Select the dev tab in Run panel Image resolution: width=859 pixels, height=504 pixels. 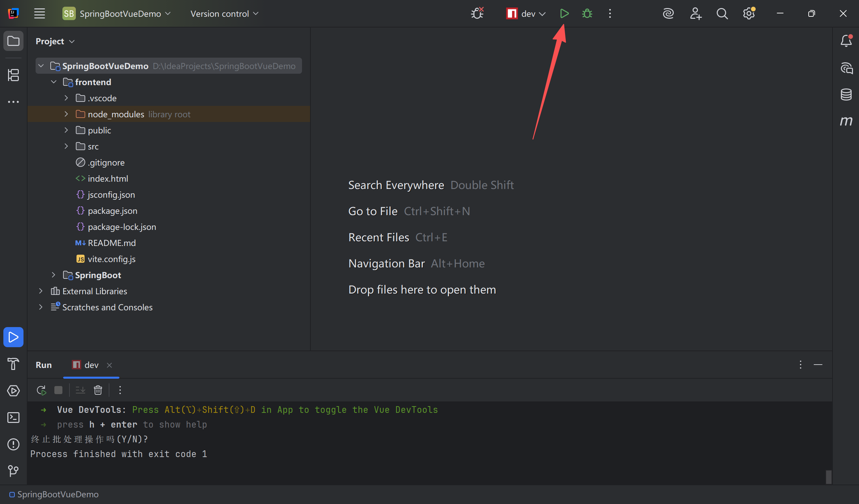91,365
